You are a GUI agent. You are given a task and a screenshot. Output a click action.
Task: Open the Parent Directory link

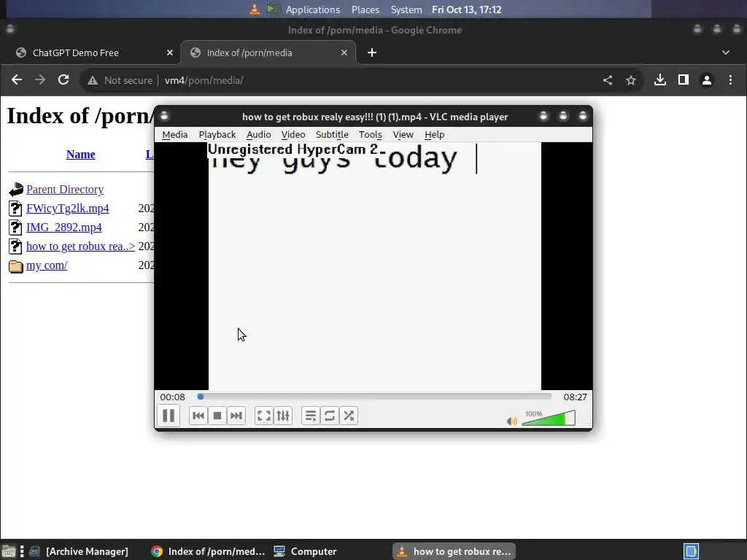pyautogui.click(x=65, y=190)
